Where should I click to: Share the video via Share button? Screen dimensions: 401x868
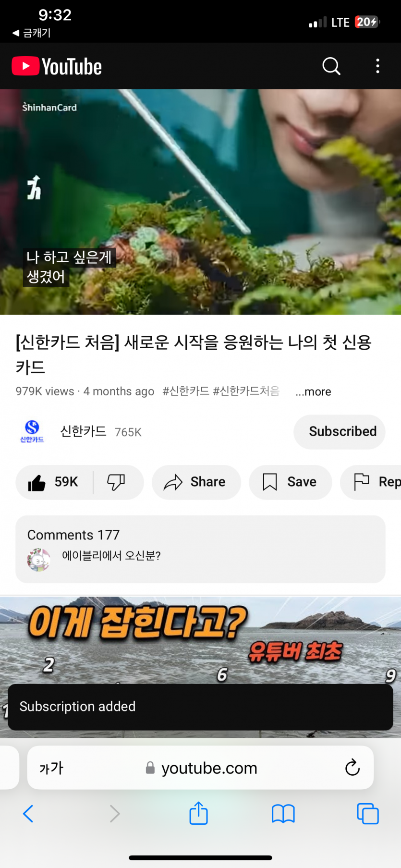click(196, 482)
